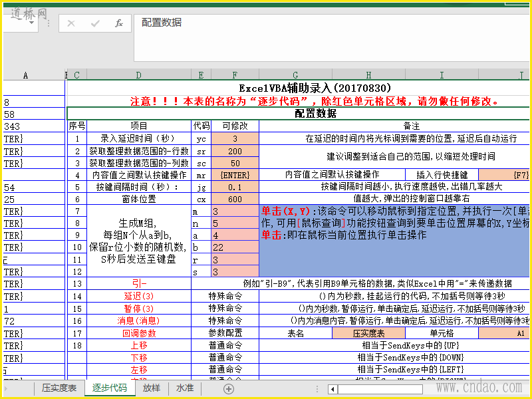Click the 配置数据 header cell
This screenshot has height=399, width=532.
pos(299,113)
